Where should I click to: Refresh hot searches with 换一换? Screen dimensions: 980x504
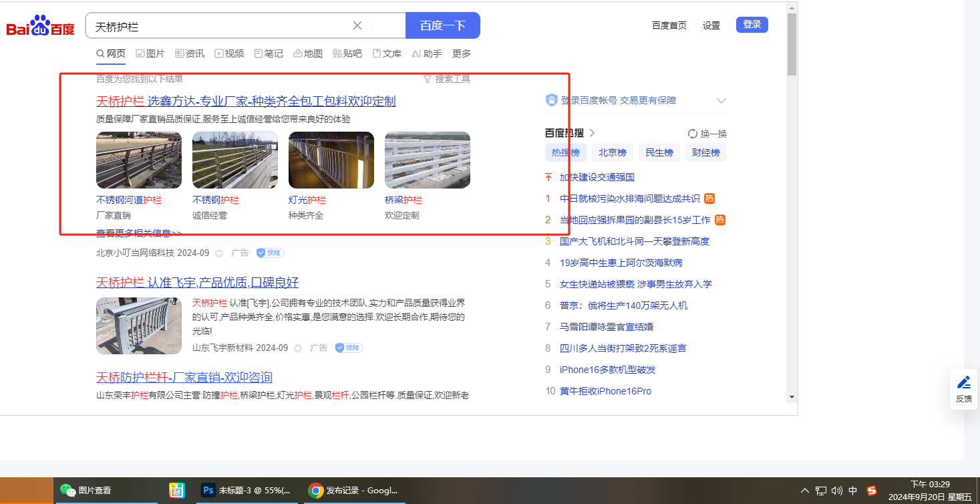click(x=707, y=134)
